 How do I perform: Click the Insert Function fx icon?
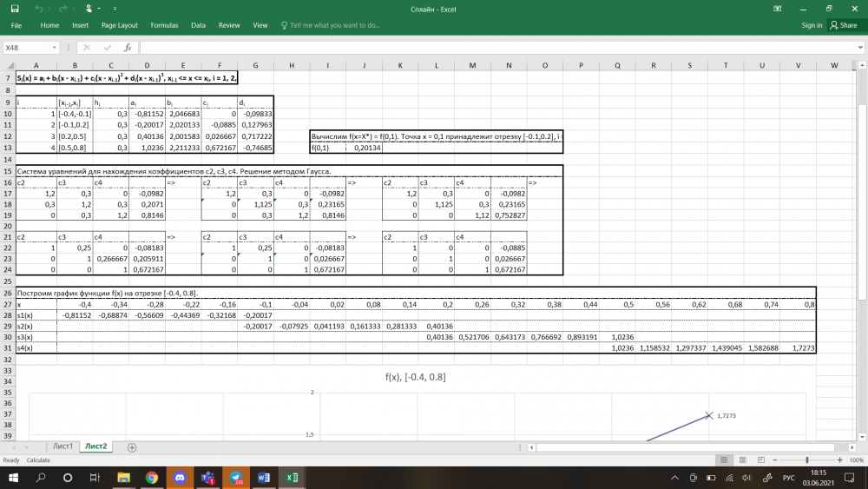point(128,48)
